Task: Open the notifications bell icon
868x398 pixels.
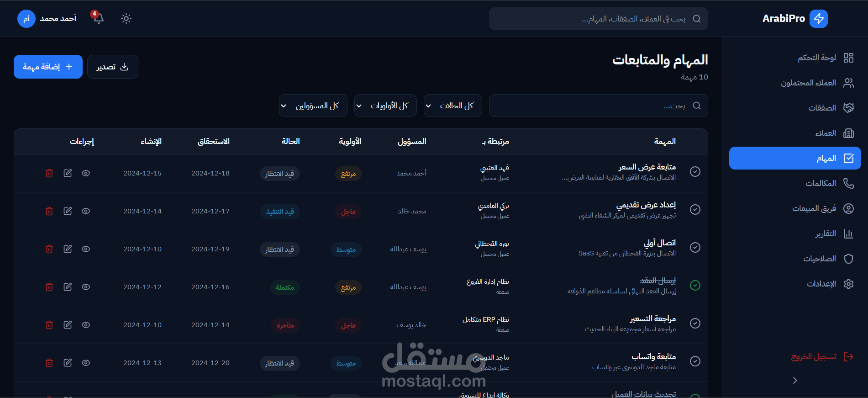Action: pyautogui.click(x=99, y=18)
